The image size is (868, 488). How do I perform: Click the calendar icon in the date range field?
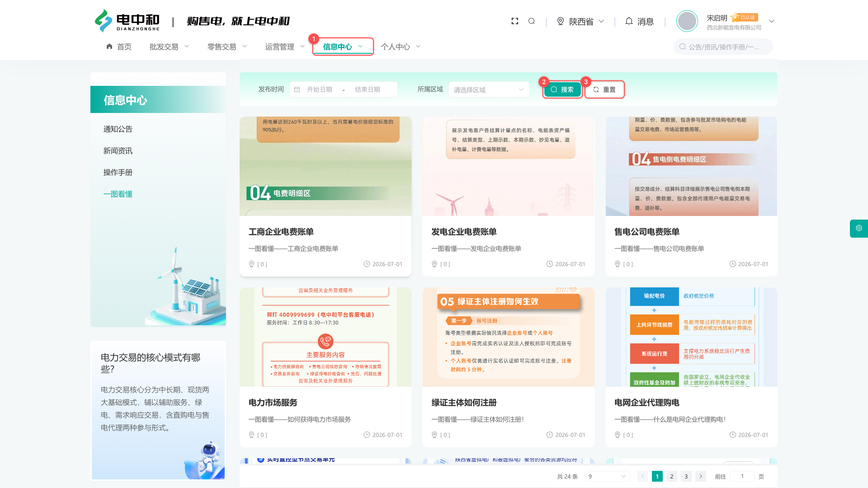(x=297, y=89)
